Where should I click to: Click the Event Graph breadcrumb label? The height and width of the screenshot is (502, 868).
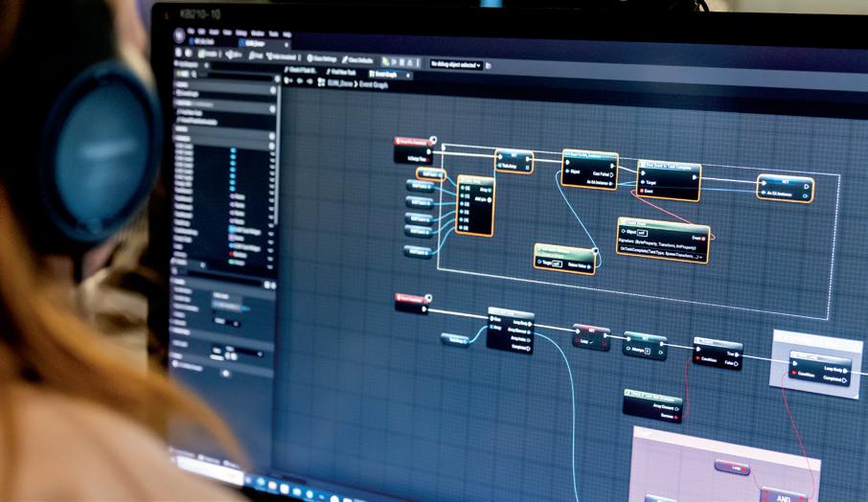pyautogui.click(x=374, y=84)
